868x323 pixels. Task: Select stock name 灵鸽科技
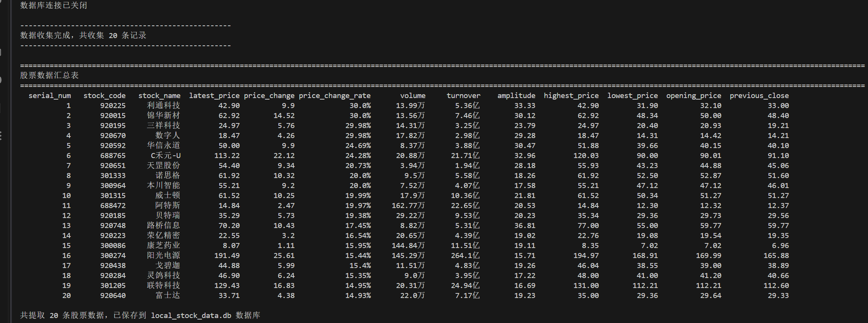(x=163, y=275)
